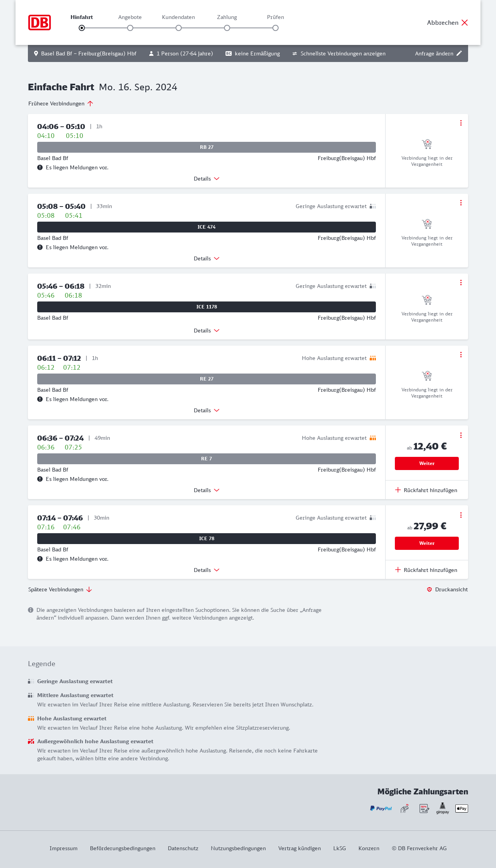The image size is (496, 868).
Task: Expand Details for the ICE 1178 connection
Action: click(x=207, y=331)
